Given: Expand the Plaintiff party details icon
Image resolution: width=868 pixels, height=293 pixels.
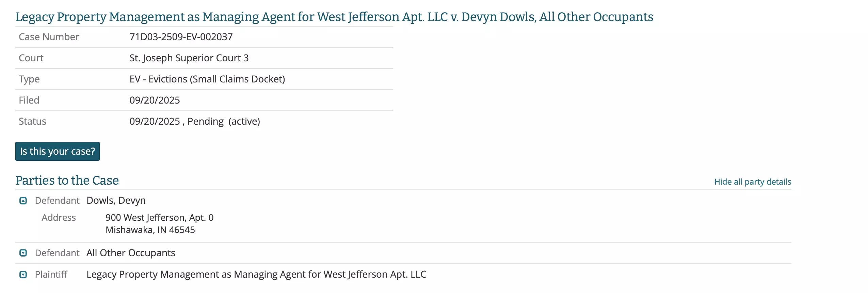Looking at the screenshot, I should [23, 274].
